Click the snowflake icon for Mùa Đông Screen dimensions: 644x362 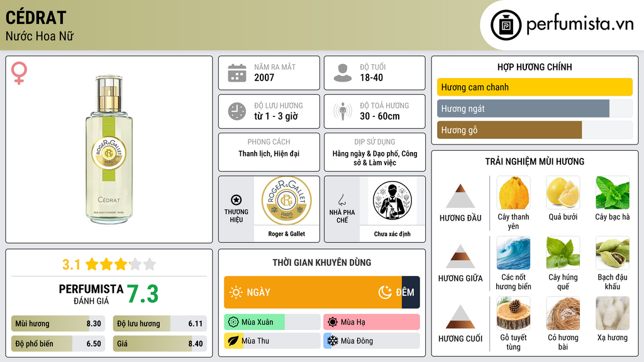click(333, 341)
